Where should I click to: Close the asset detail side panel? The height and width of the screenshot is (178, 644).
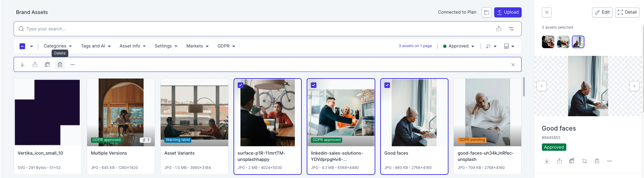pos(547,12)
